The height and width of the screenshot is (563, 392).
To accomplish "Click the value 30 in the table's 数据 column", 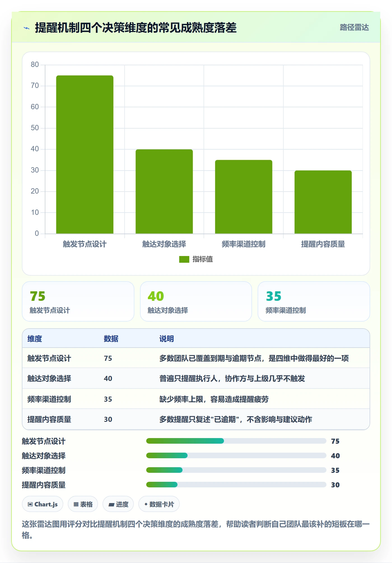I will pyautogui.click(x=108, y=419).
